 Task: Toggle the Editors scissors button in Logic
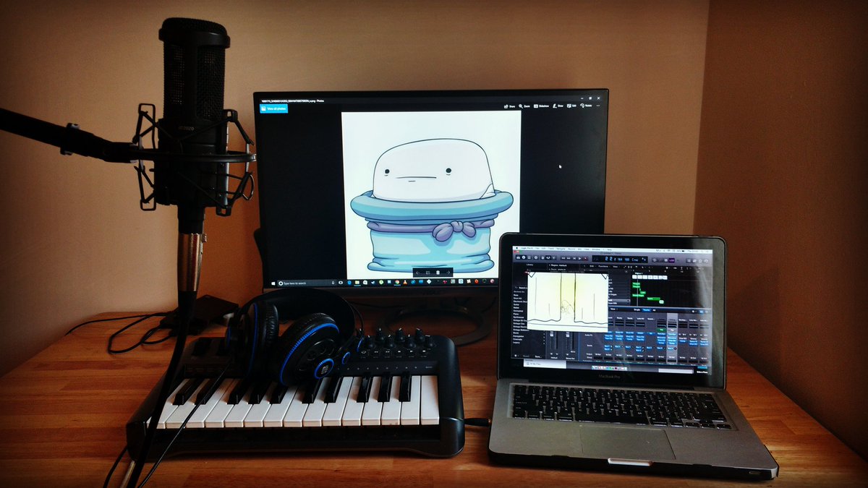tap(553, 258)
